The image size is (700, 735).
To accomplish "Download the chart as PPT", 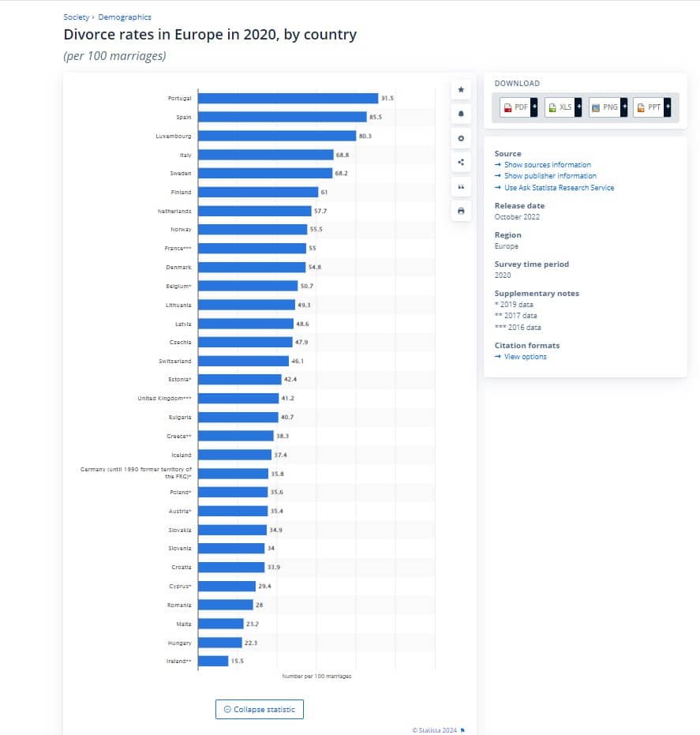I will pyautogui.click(x=649, y=107).
